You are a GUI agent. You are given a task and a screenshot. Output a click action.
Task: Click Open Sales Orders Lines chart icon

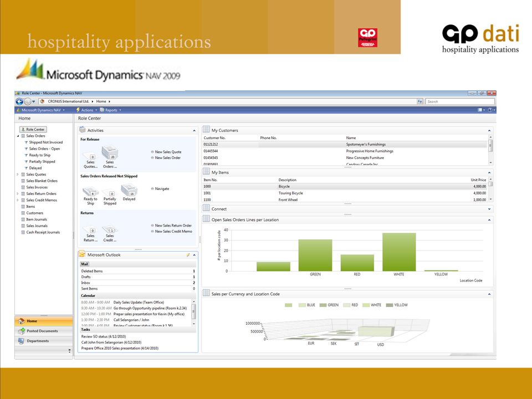206,219
